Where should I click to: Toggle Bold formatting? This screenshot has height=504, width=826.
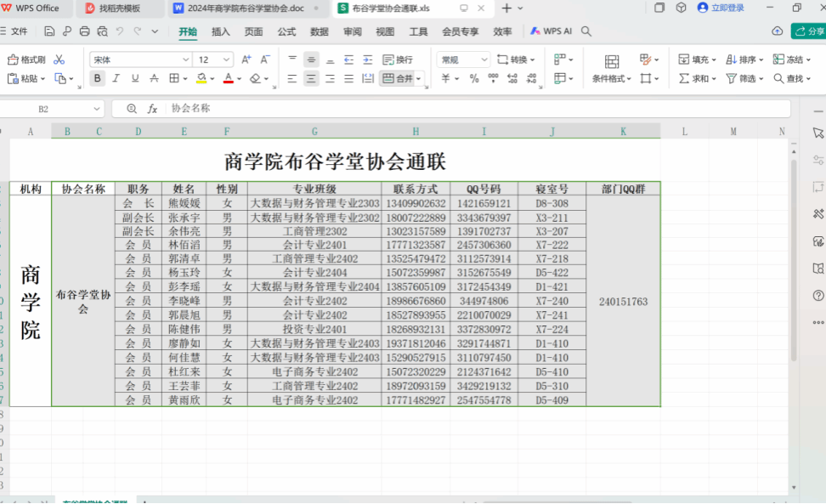coord(97,78)
